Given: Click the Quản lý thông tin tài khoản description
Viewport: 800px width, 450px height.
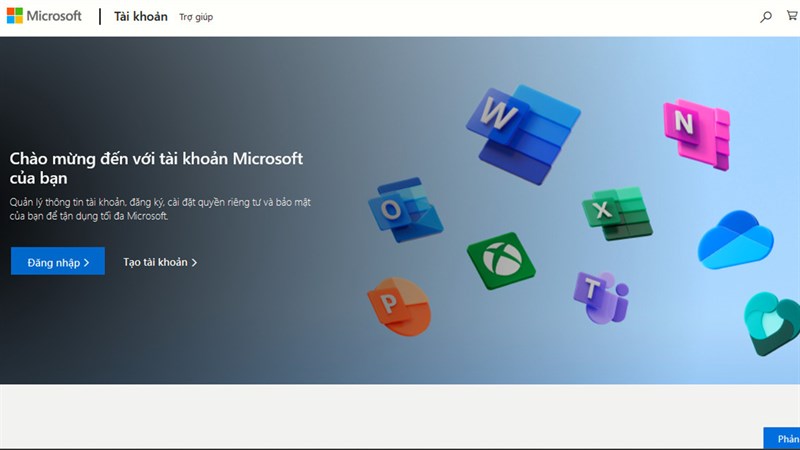Looking at the screenshot, I should (160, 209).
